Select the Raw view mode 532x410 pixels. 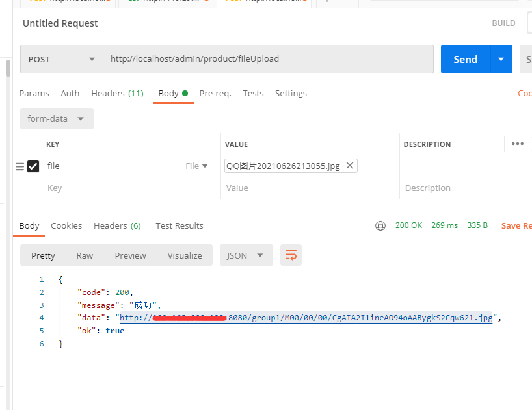tap(85, 255)
